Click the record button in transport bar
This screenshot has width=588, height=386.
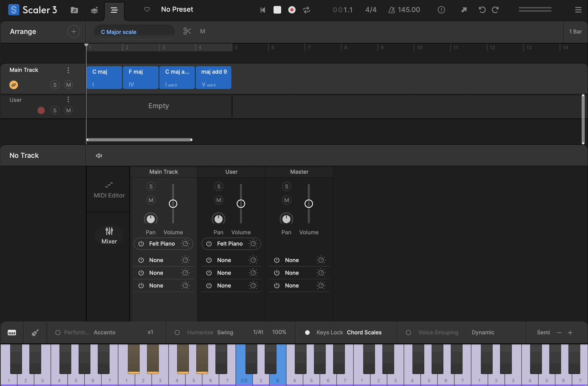coord(292,10)
